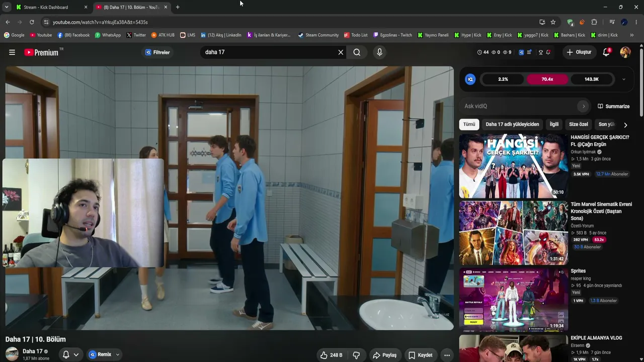Install app icon in address bar
The image size is (644, 362).
coord(542,22)
